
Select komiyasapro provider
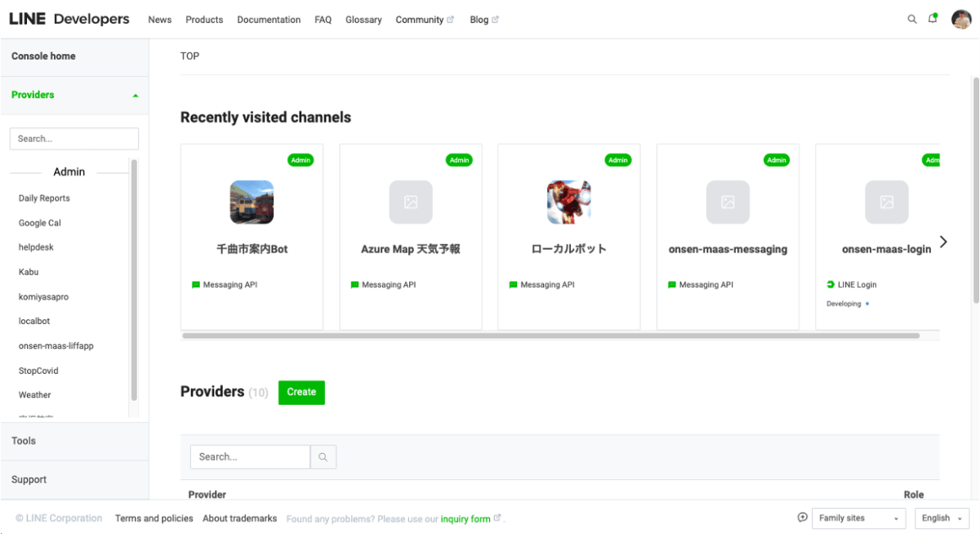tap(43, 297)
